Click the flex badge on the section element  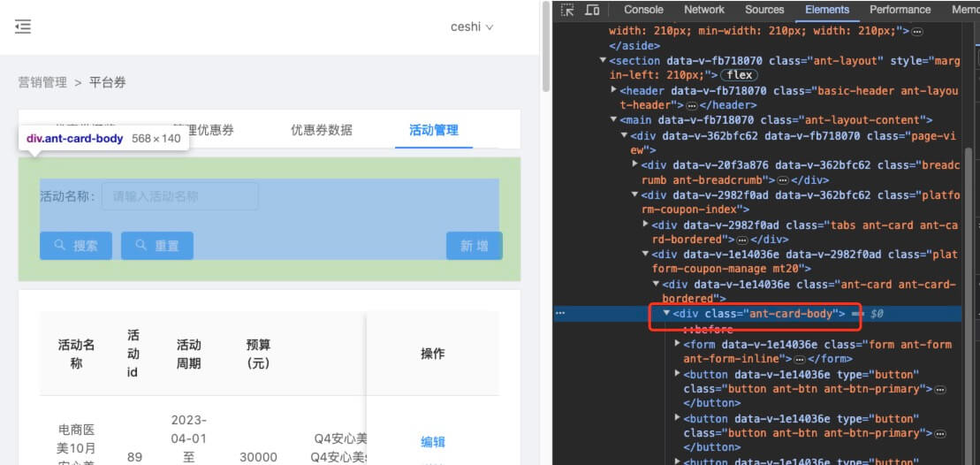[741, 75]
